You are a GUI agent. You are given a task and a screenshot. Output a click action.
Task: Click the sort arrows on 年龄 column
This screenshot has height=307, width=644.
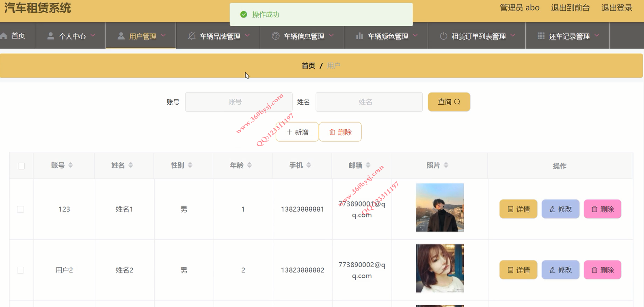point(249,165)
